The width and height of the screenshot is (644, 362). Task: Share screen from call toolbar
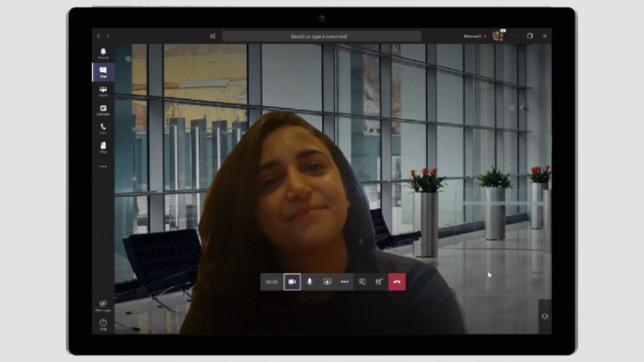click(x=327, y=282)
